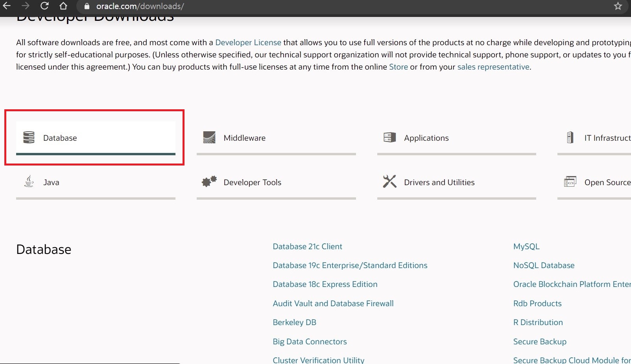
Task: Select the Java category tab
Action: pyautogui.click(x=96, y=182)
